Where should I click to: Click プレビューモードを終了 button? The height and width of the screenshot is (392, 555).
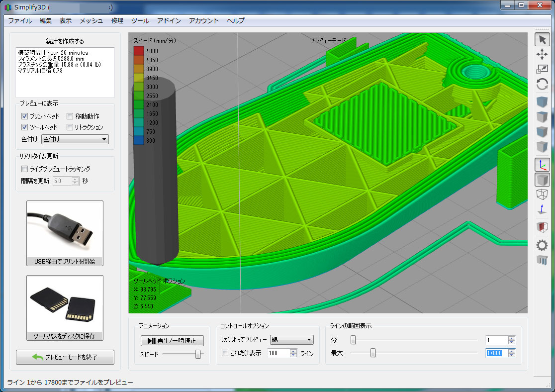(x=65, y=357)
